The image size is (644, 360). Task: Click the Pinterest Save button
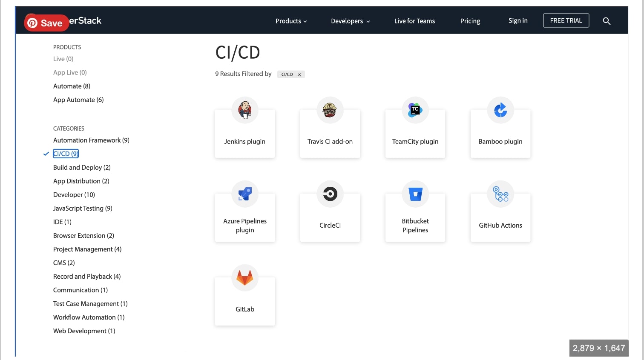[x=46, y=23]
